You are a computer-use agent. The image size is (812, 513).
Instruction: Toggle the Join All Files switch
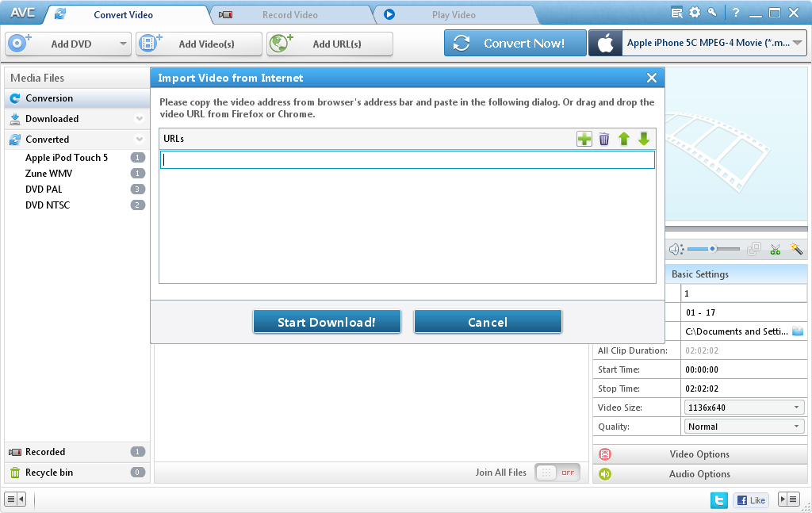pos(557,473)
